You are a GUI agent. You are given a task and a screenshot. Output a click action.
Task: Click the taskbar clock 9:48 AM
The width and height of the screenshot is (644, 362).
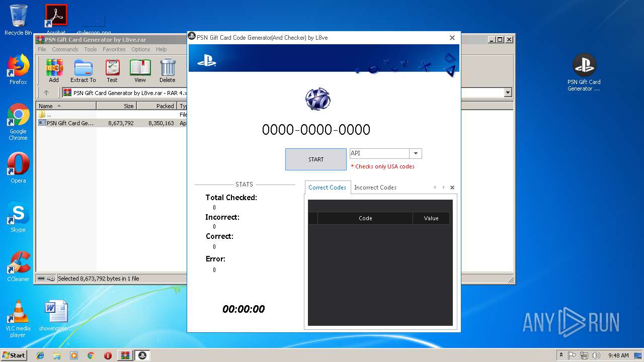(618, 355)
